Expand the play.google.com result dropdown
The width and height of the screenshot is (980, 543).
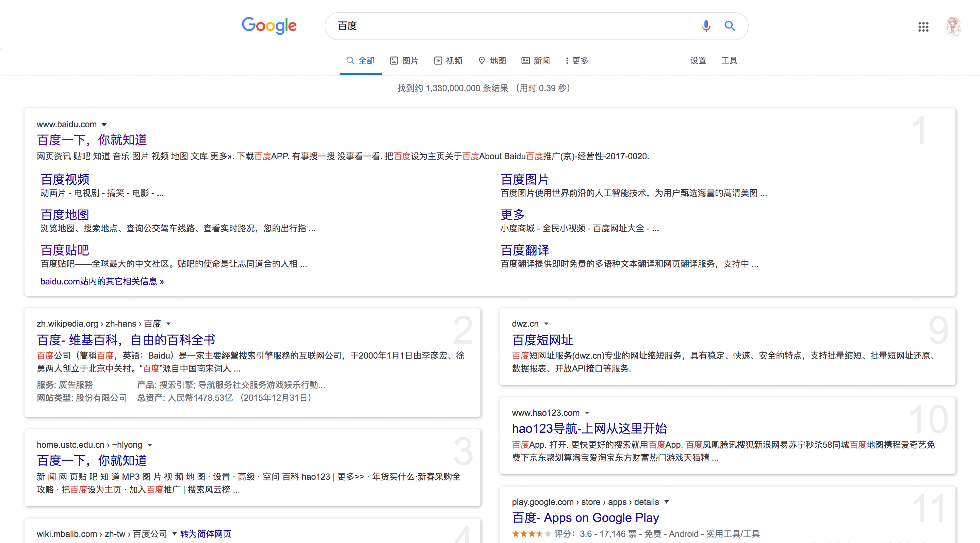click(x=666, y=502)
